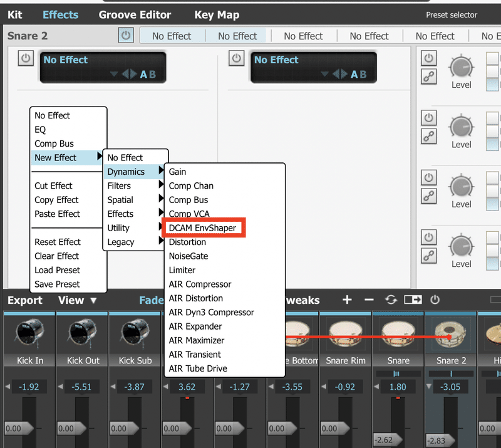Viewport: 501px width, 448px height.
Task: Open second effect slot preset dropdown arrow
Action: pyautogui.click(x=324, y=74)
